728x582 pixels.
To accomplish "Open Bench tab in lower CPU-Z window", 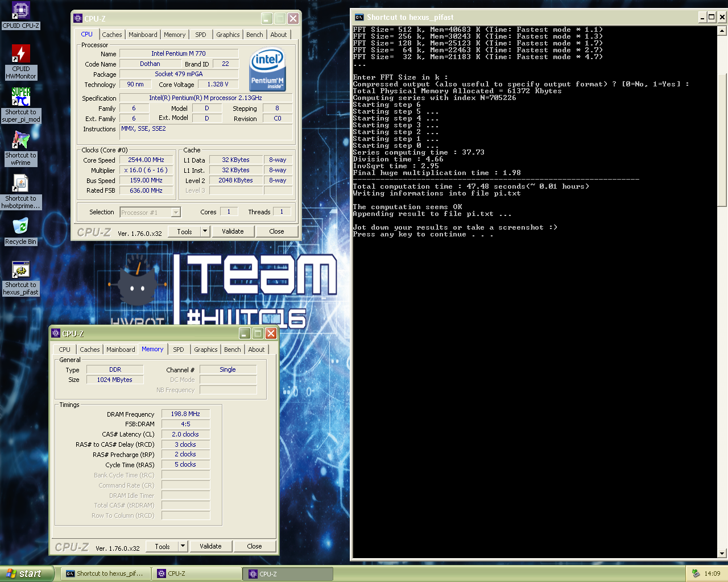I will (x=233, y=350).
